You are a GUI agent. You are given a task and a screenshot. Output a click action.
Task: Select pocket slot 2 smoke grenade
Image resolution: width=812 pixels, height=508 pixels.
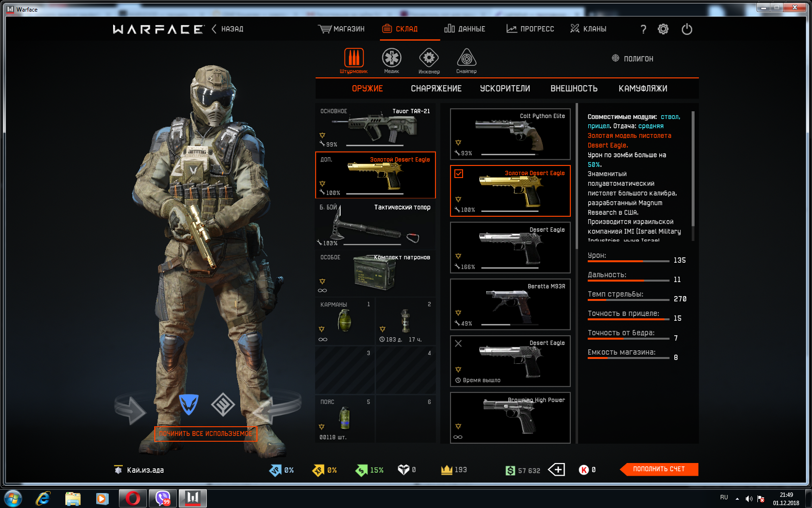point(405,321)
